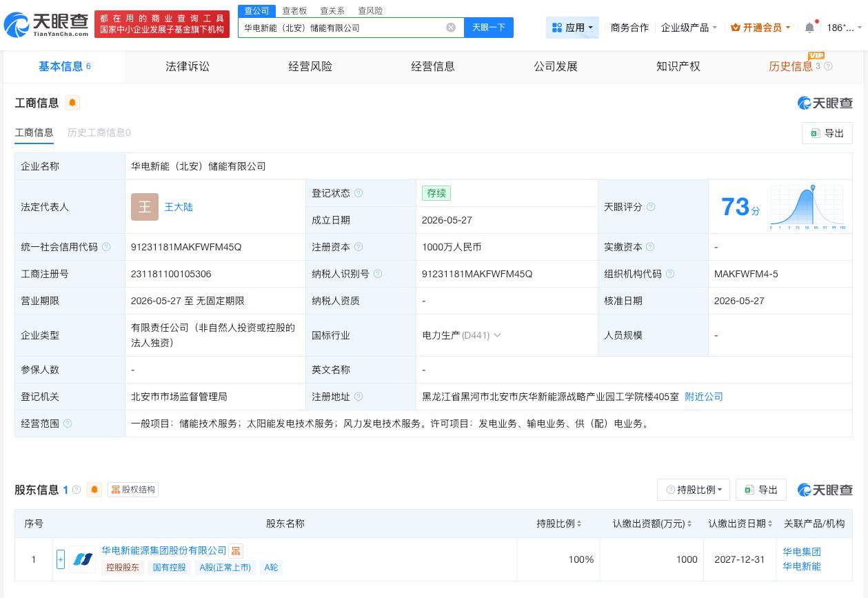This screenshot has height=598, width=868.
Task: Open the 法律诉讼 tab
Action: click(188, 66)
